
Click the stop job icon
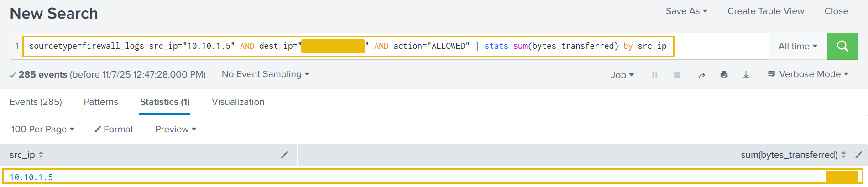pyautogui.click(x=677, y=75)
